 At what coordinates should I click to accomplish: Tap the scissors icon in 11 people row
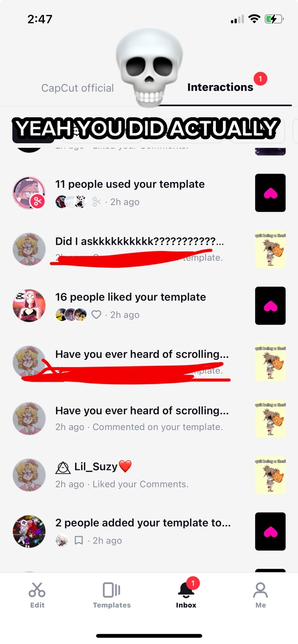pyautogui.click(x=96, y=202)
